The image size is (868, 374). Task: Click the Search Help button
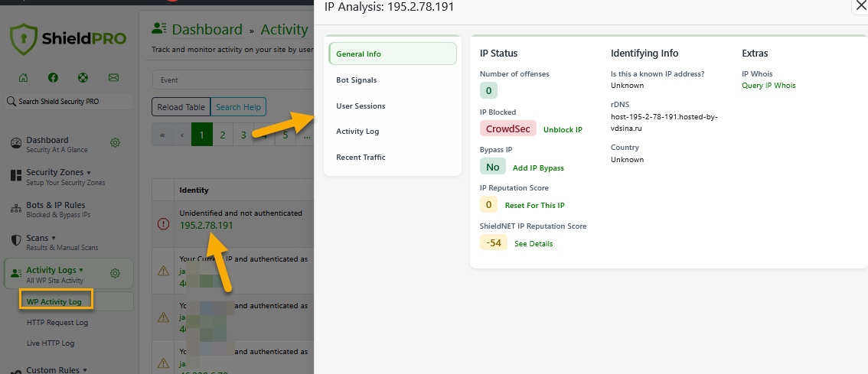pyautogui.click(x=239, y=107)
